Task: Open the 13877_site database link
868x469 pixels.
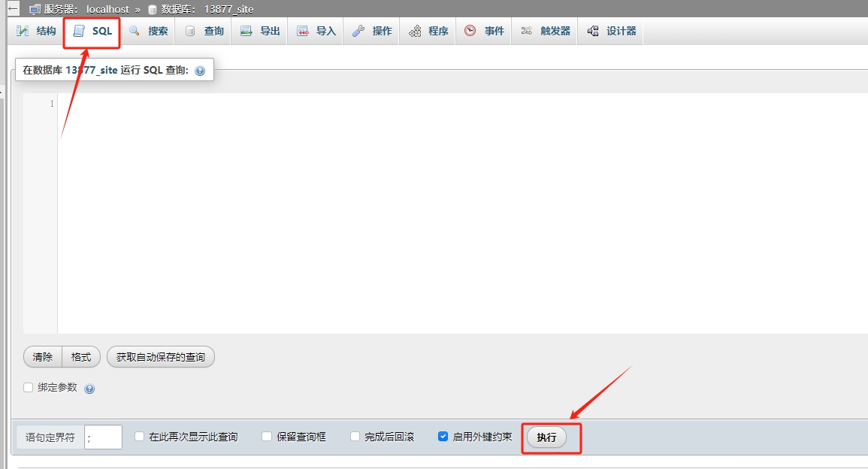Action: click(228, 10)
